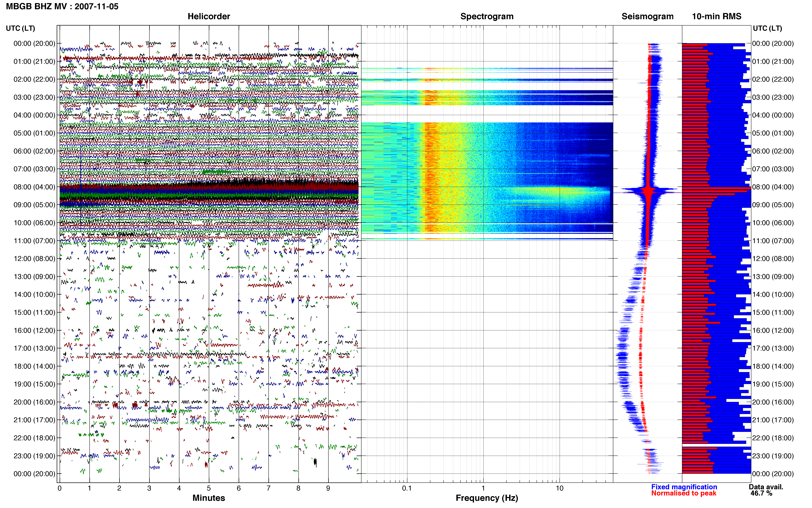
Task: Click the 46.7 % value
Action: [x=761, y=493]
